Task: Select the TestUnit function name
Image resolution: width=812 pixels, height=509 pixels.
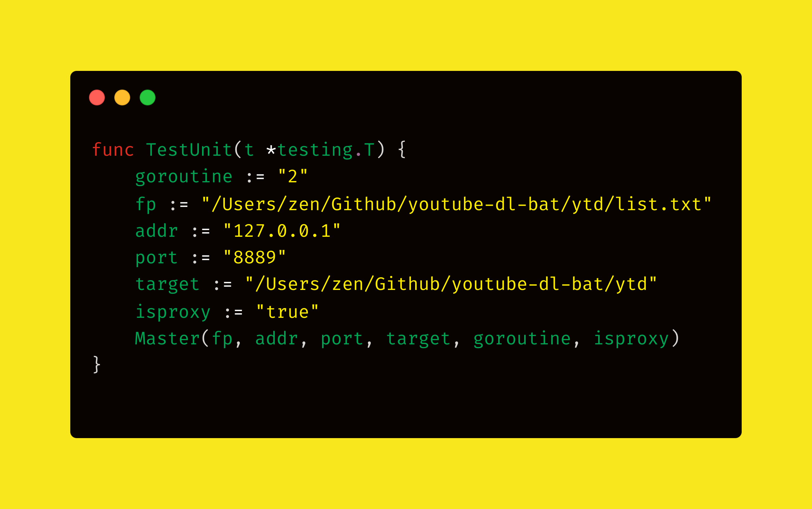Action: click(x=189, y=149)
